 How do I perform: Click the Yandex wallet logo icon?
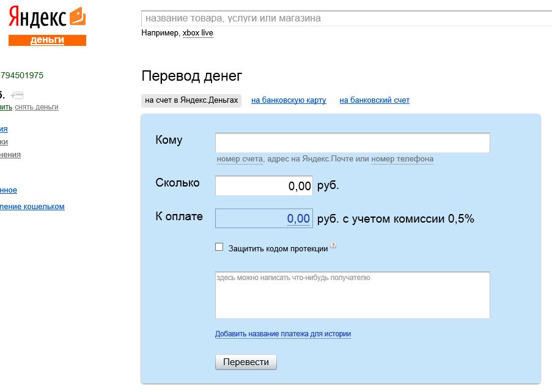78,17
